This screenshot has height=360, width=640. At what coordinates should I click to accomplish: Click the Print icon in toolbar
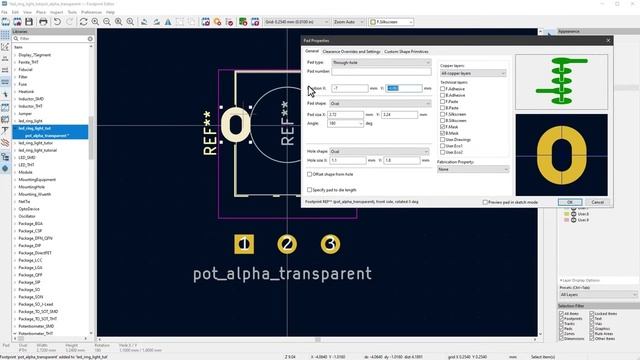point(43,22)
